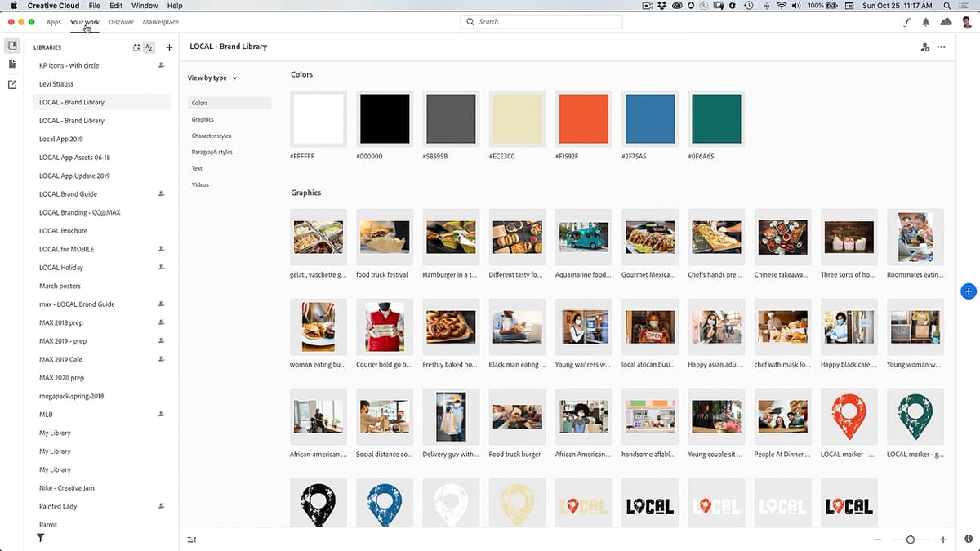980x551 pixels.
Task: Open the Libraries panel icon in the left rail
Action: point(12,45)
